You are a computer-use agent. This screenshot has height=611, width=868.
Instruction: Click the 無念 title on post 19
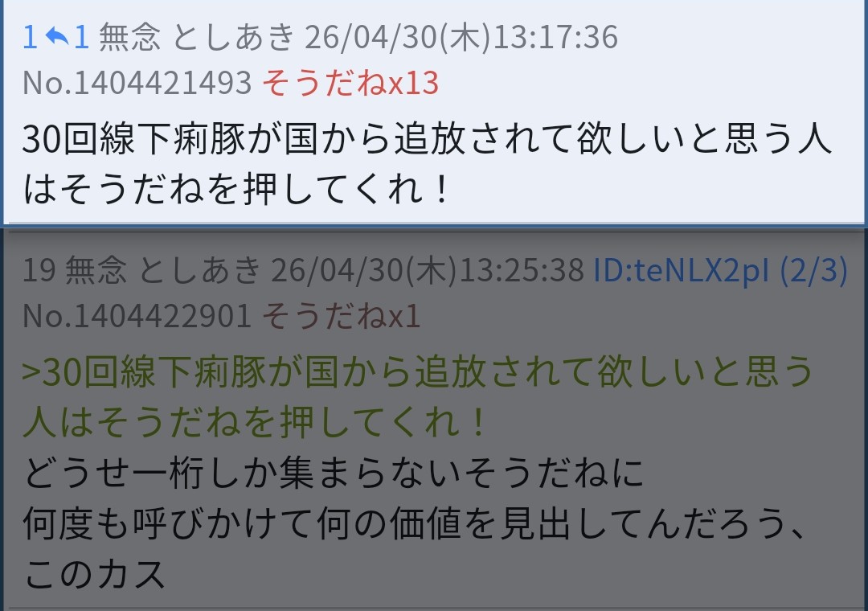[x=96, y=270]
